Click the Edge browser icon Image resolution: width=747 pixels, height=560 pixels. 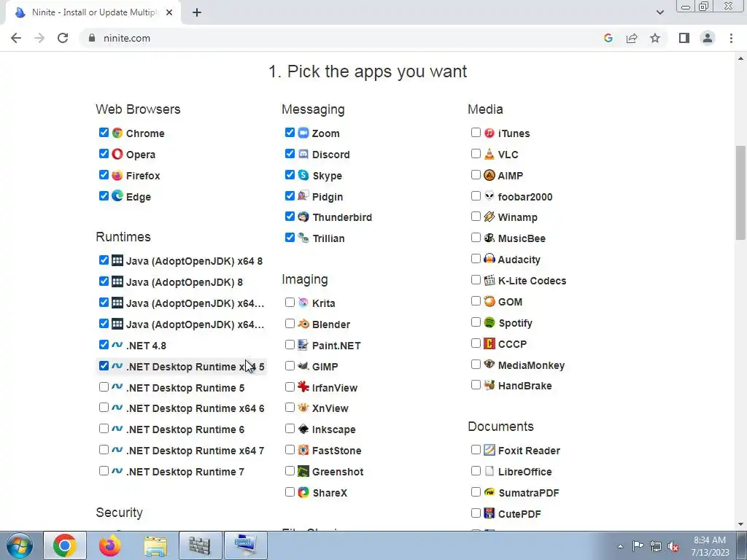click(x=117, y=196)
